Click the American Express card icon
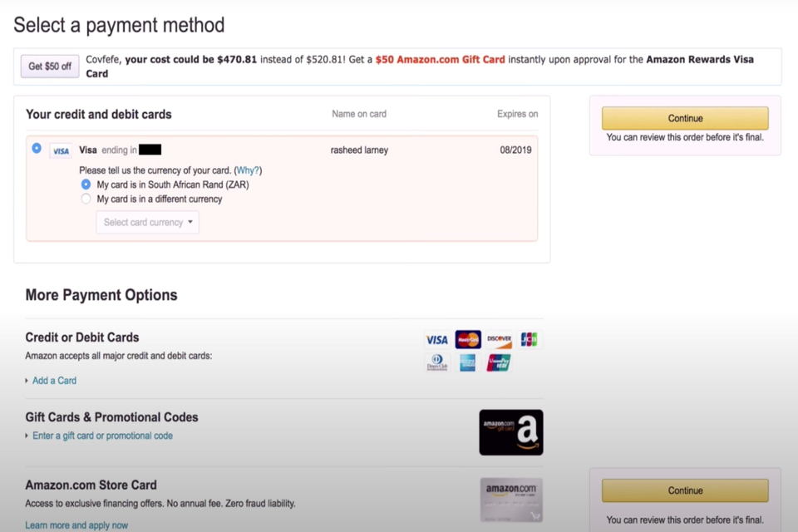Screen dimensions: 798x532 point(467,362)
